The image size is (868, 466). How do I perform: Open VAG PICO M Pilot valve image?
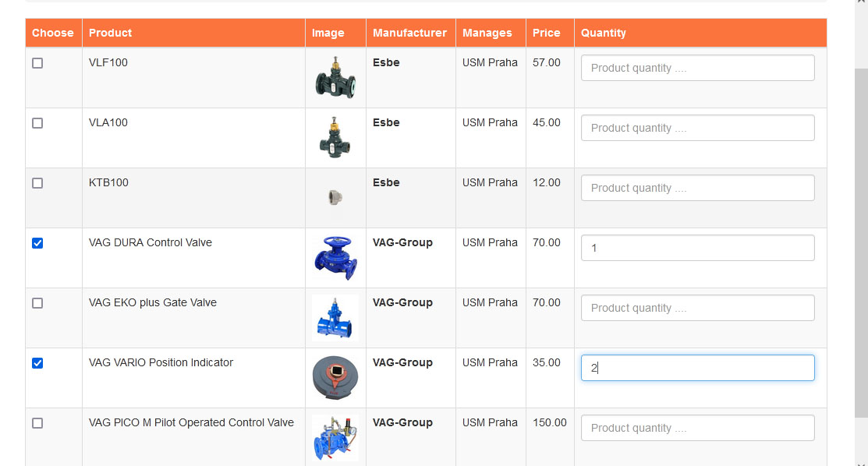point(335,438)
